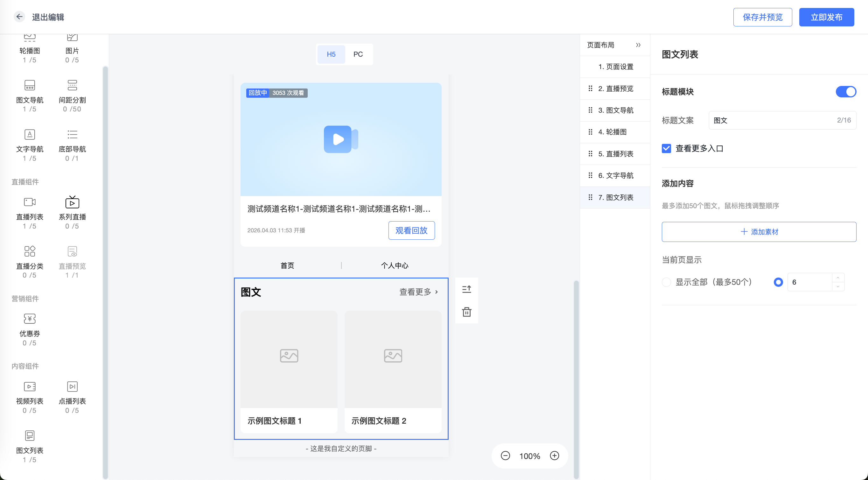Add the 间距分割 component

72,95
